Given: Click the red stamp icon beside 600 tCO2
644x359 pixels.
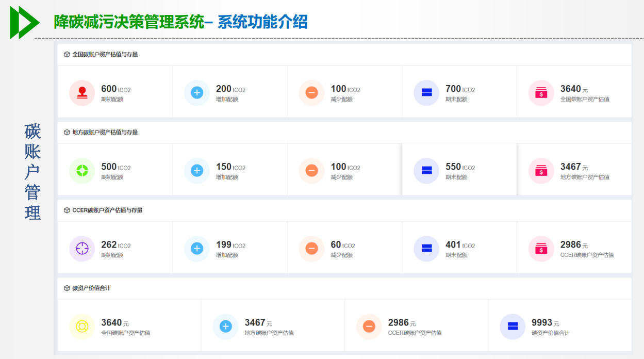Looking at the screenshot, I should pos(82,93).
